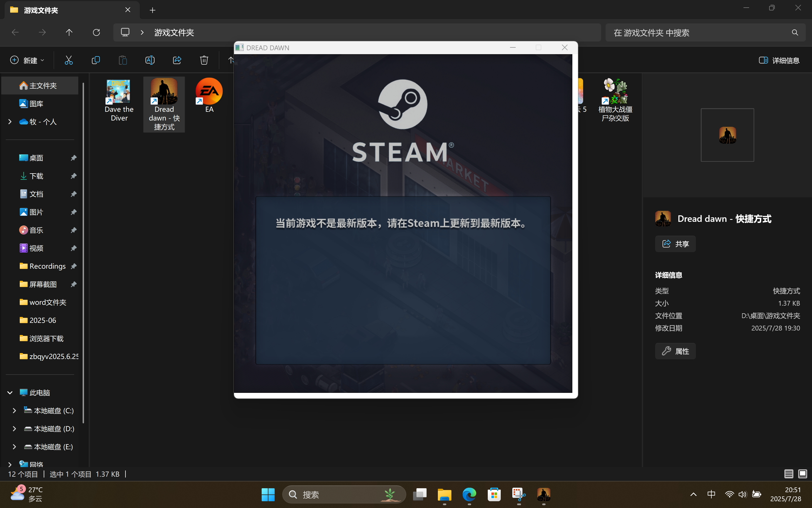Toggle the 详细信息 details pane
Screen dimensions: 812x508
[779, 60]
